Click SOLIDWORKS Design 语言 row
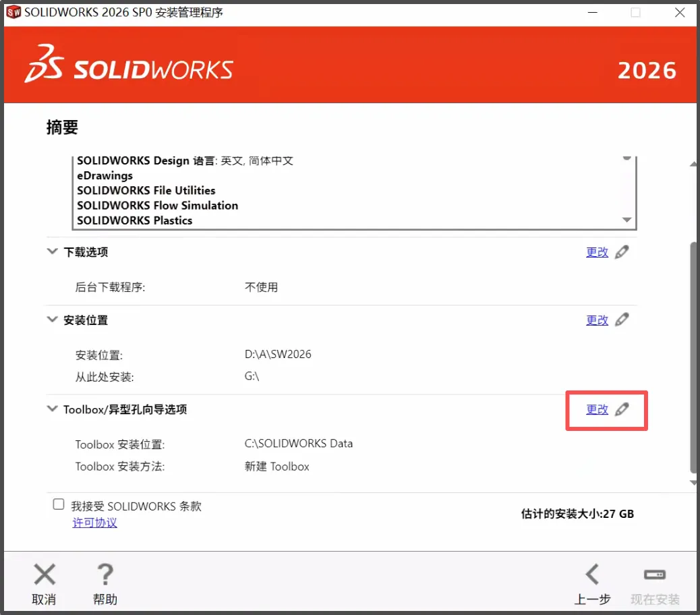 click(x=185, y=160)
